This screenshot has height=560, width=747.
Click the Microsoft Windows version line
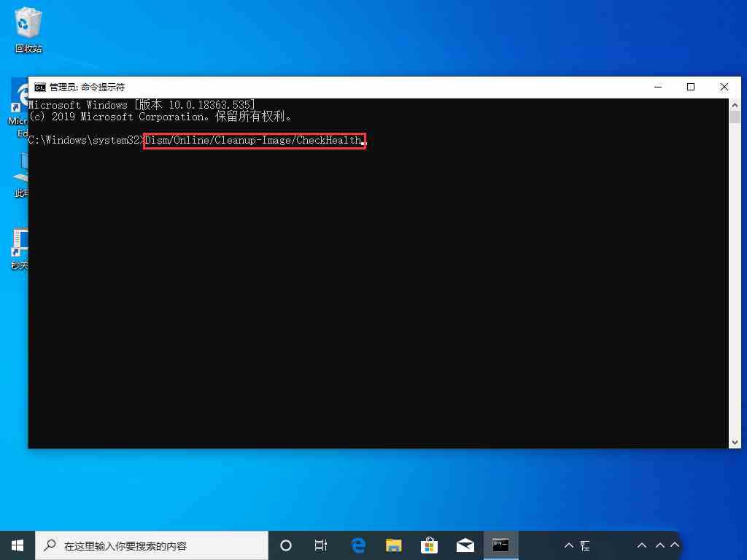click(142, 105)
